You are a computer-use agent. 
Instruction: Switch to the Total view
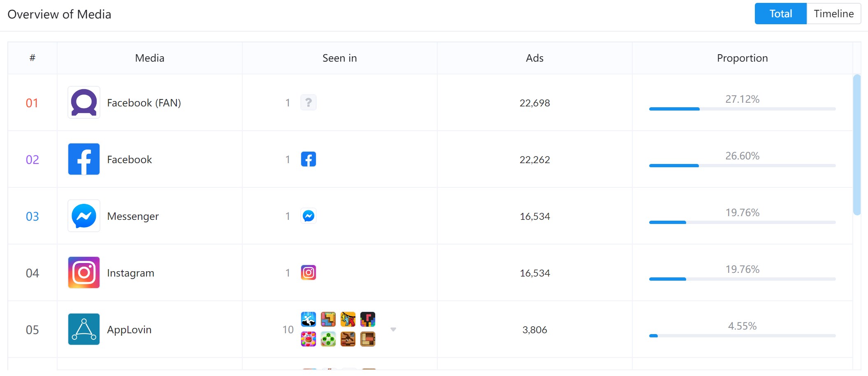click(x=780, y=14)
